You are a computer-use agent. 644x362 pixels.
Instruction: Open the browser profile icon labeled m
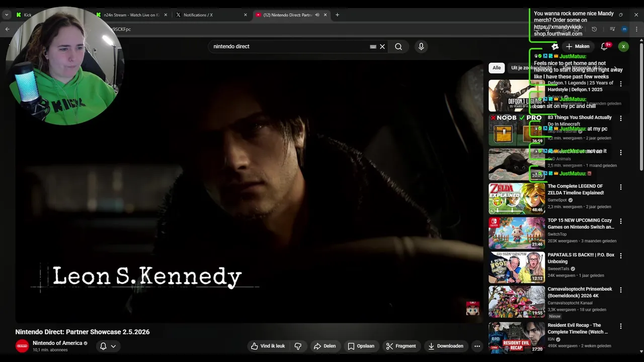(x=624, y=29)
